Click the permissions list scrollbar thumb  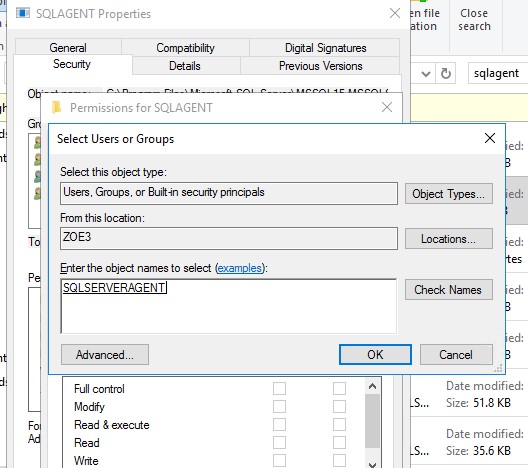tap(372, 421)
